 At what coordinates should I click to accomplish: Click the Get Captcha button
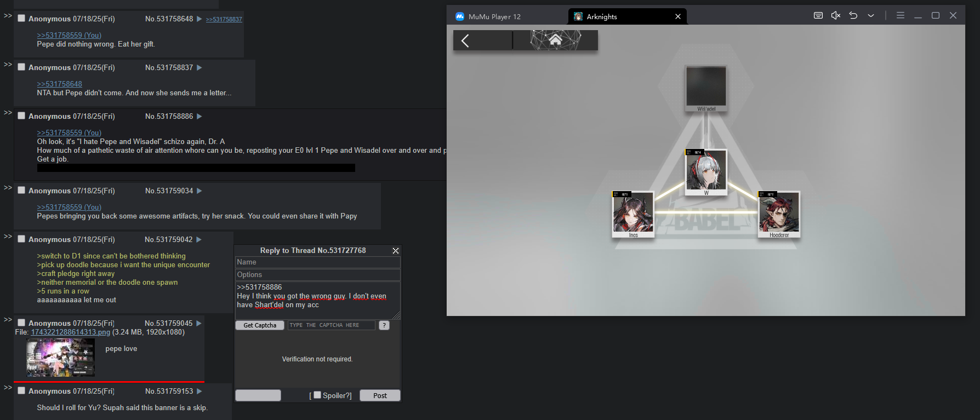260,325
